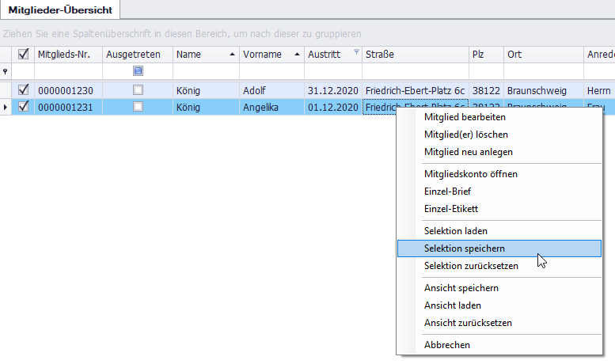Toggle the select-all checkbox in the header
Viewport: 615px width, 364px height.
click(23, 54)
